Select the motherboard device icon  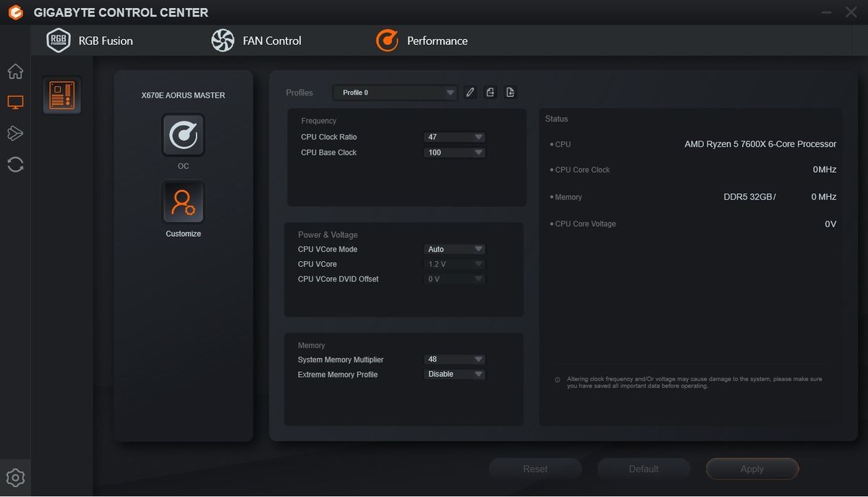coord(61,95)
